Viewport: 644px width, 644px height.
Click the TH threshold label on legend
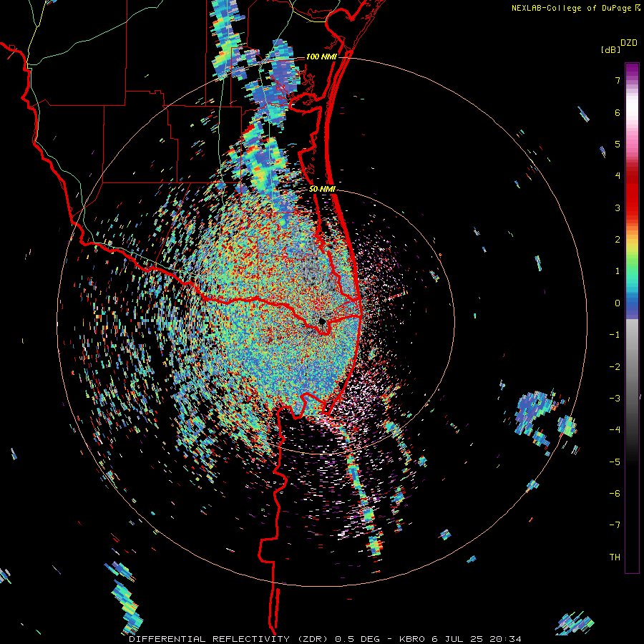point(615,557)
